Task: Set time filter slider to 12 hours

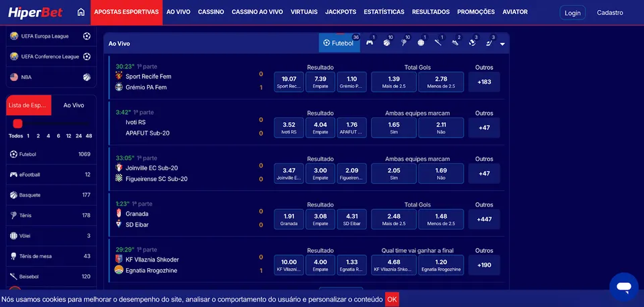Action: (x=68, y=136)
